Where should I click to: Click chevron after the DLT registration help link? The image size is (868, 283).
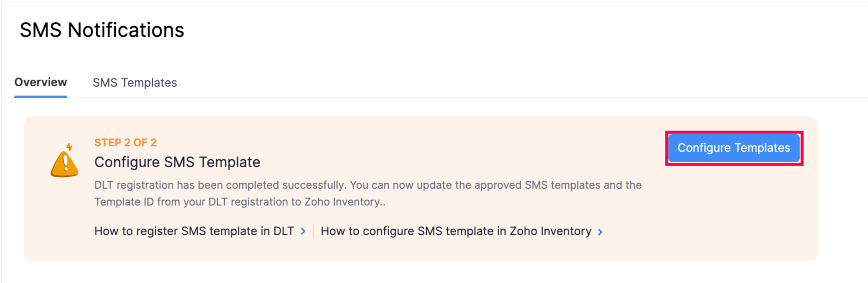[x=303, y=231]
